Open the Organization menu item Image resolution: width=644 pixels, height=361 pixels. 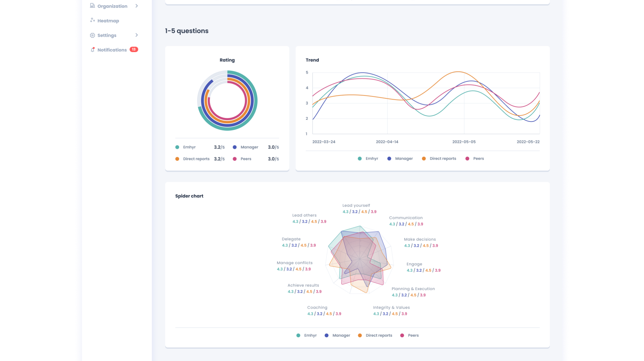pyautogui.click(x=112, y=6)
